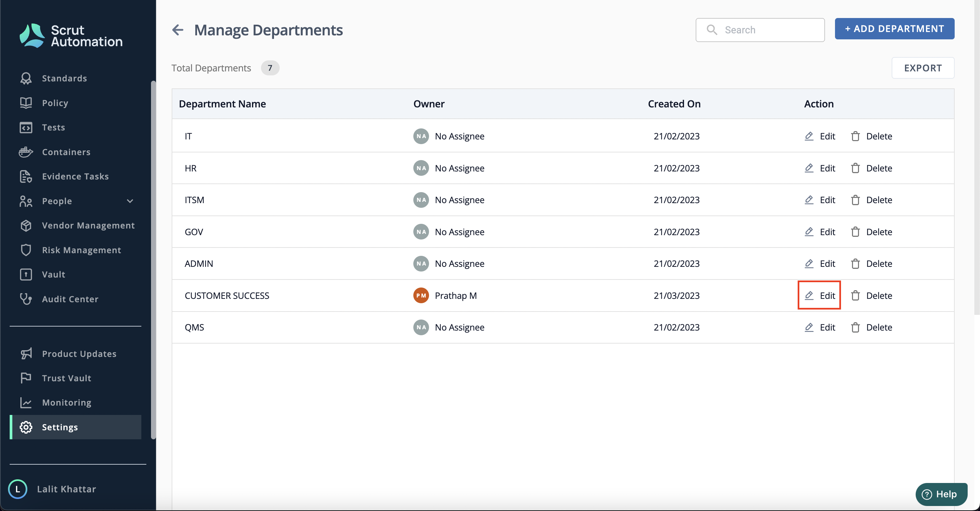Click the Monitoring chart icon
This screenshot has width=980, height=511.
pos(26,403)
